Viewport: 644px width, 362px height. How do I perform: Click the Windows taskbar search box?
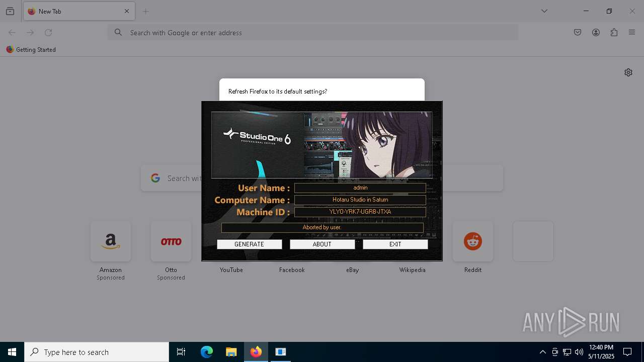(97, 352)
